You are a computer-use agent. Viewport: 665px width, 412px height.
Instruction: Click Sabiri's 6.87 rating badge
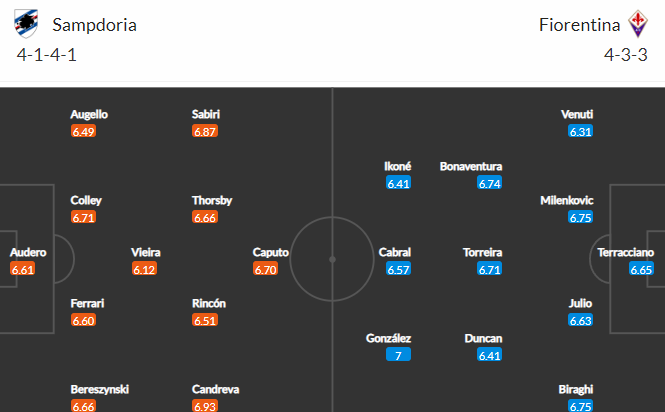(x=204, y=131)
